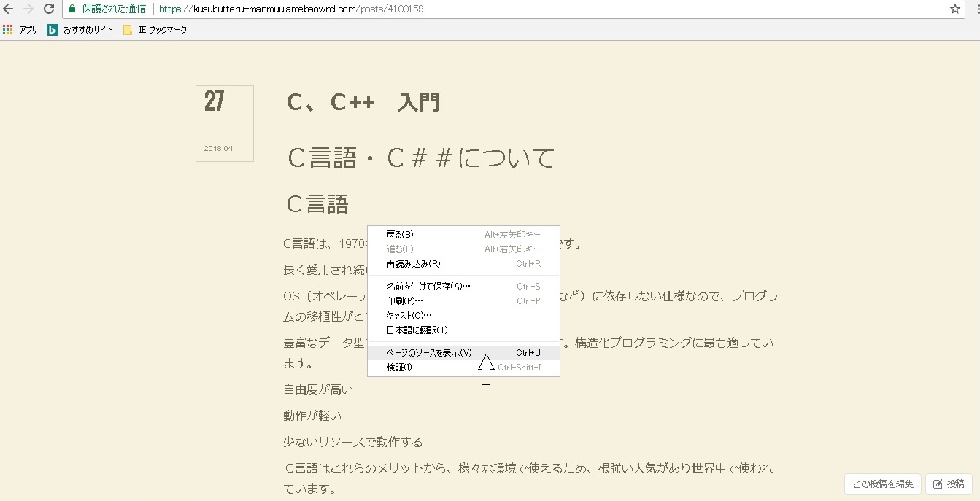Choose 印刷(P) from the context menu

click(404, 301)
